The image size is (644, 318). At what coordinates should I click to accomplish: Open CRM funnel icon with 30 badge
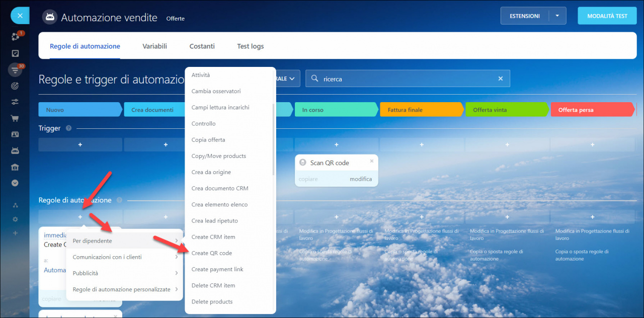tap(15, 70)
